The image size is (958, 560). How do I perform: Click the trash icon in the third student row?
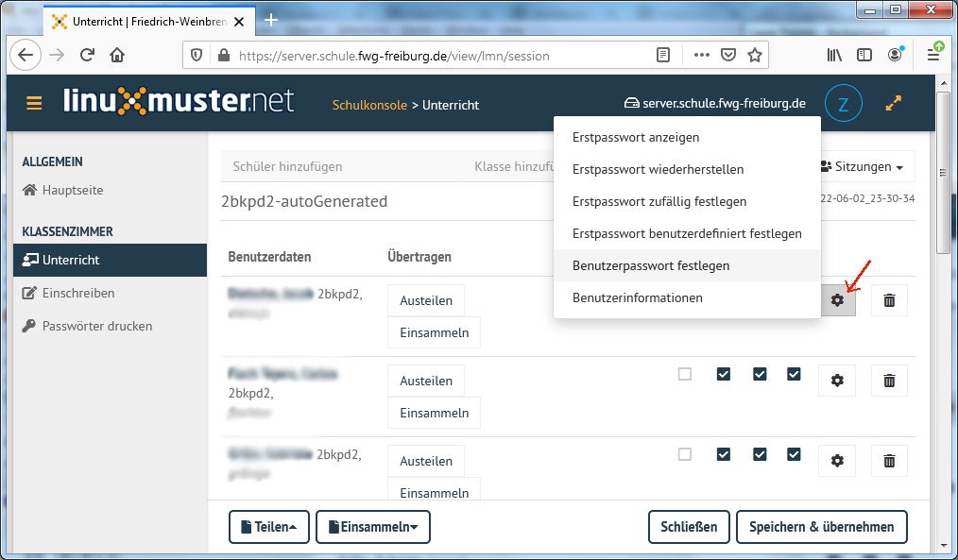coord(888,461)
